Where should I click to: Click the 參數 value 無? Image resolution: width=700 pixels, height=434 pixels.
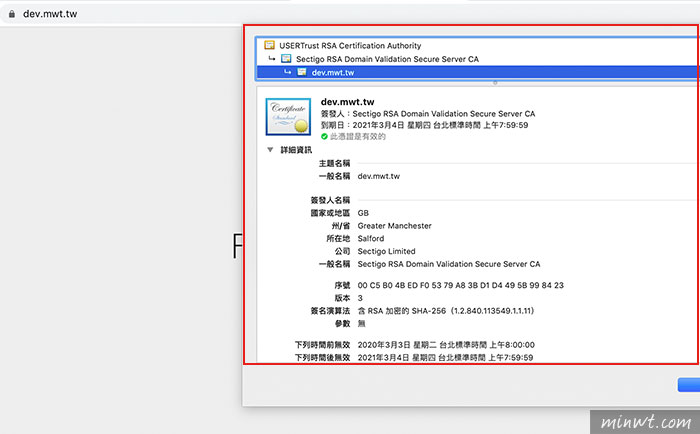tap(361, 323)
